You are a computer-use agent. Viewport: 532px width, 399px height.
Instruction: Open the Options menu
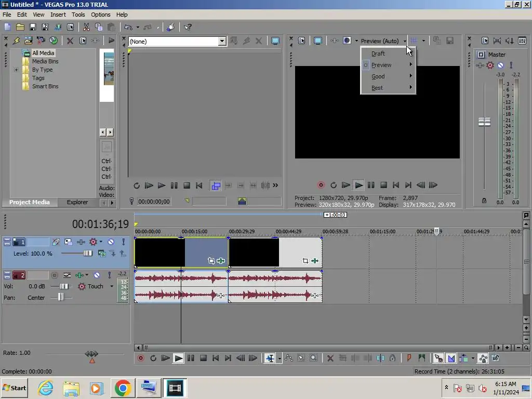100,15
